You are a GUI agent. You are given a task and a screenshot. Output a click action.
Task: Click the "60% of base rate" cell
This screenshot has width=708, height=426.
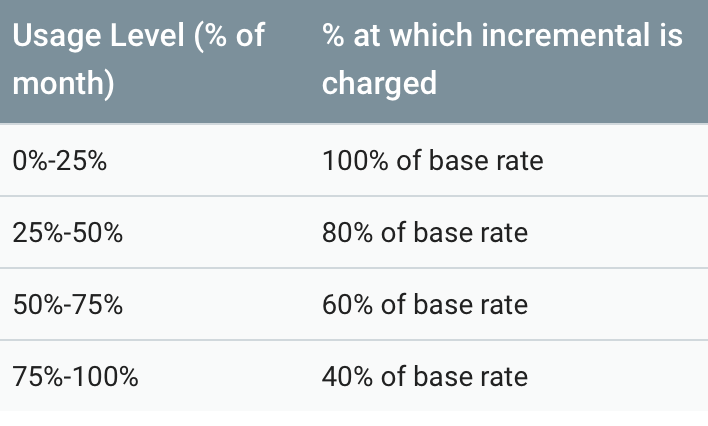coord(425,305)
